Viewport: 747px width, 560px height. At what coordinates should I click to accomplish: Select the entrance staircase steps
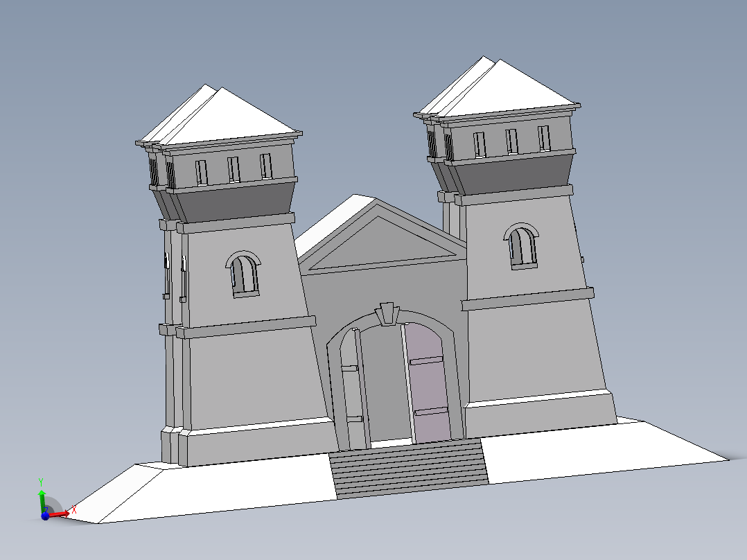coord(410,469)
